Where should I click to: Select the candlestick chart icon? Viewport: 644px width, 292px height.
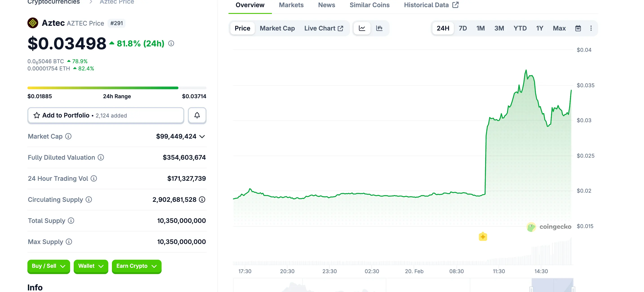click(380, 28)
